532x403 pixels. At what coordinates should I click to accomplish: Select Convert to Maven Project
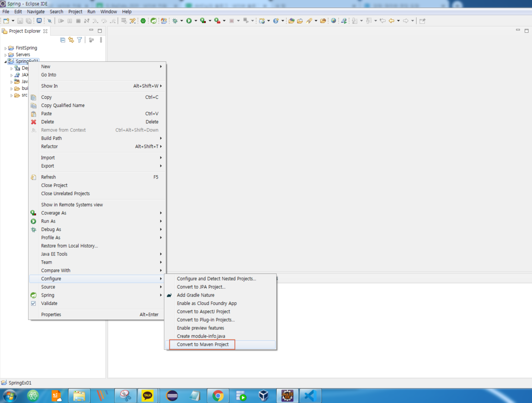pyautogui.click(x=220, y=344)
